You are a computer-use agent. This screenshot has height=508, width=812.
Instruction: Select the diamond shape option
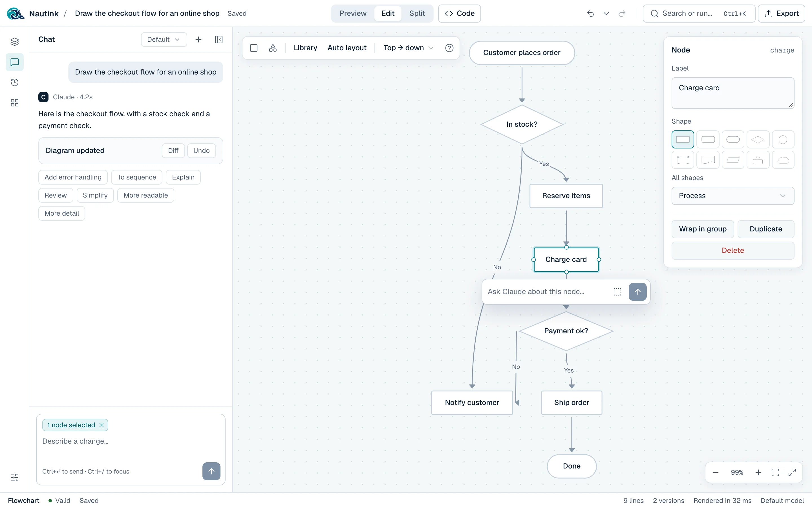758,139
